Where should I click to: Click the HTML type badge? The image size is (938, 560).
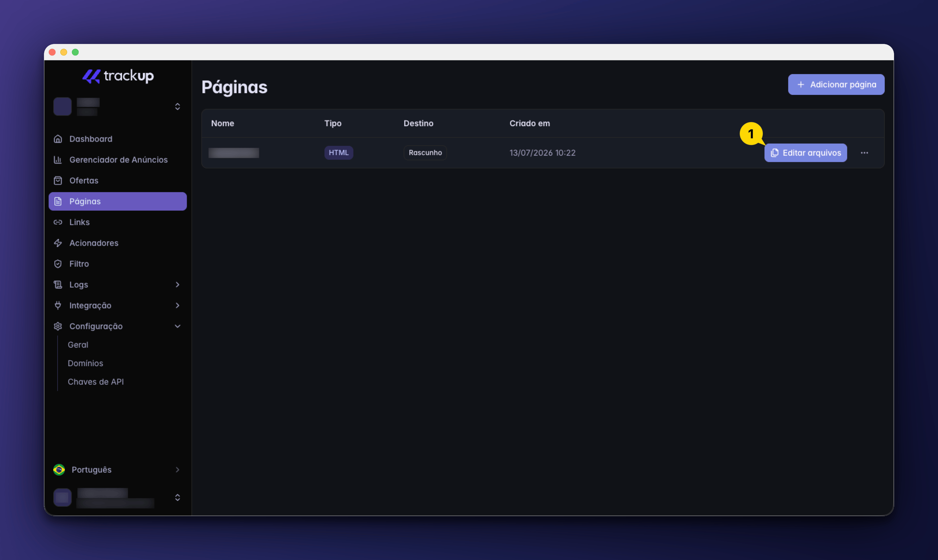(x=338, y=152)
